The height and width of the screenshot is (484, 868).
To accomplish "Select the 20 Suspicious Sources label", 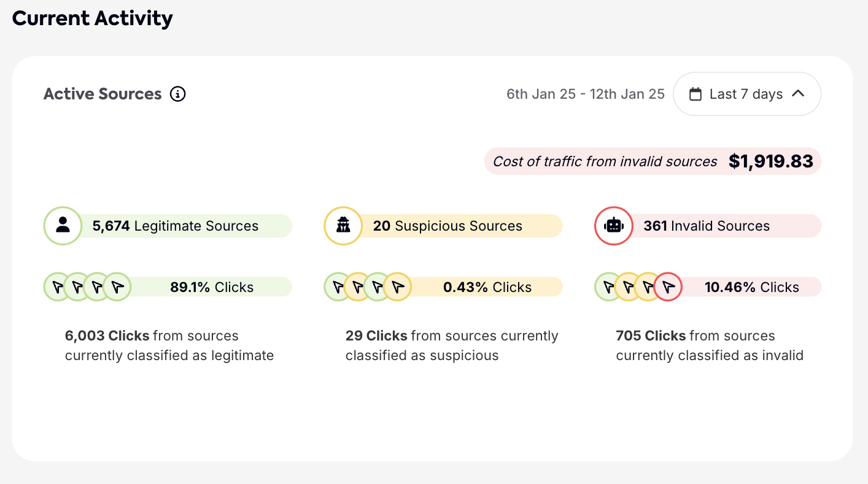I will [x=448, y=226].
